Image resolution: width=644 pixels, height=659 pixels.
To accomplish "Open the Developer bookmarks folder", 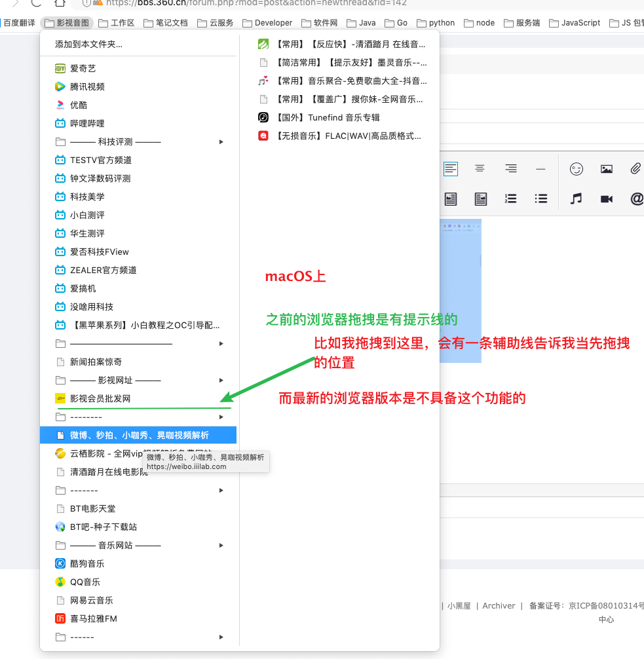I will point(267,23).
